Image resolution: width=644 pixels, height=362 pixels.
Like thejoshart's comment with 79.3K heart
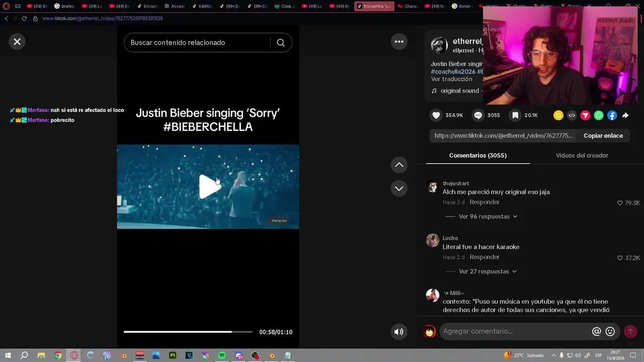pyautogui.click(x=620, y=203)
